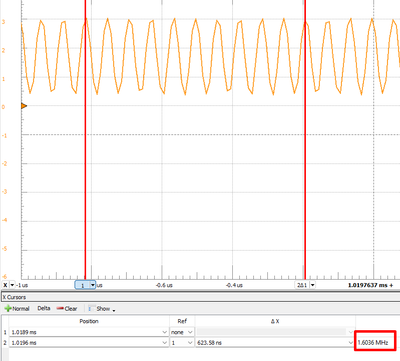The image size is (400, 361).
Task: Open the Show options dropdown
Action: coord(102,309)
